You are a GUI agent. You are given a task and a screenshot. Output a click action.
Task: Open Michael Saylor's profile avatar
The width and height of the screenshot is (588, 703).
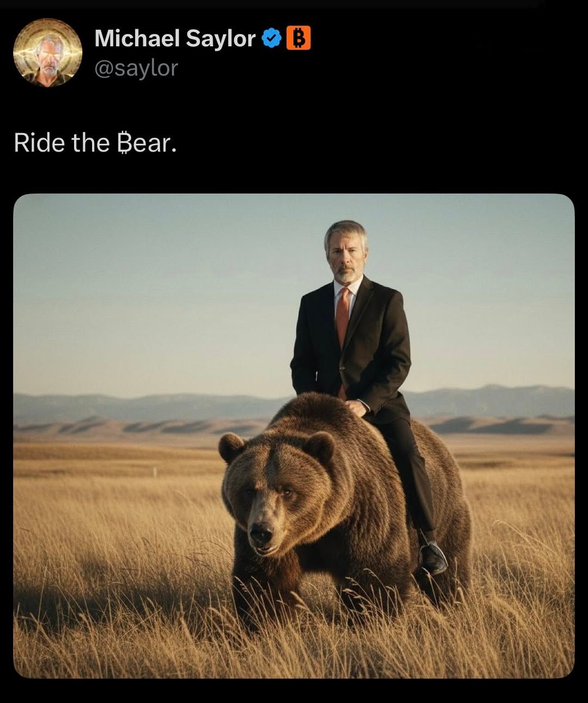(48, 53)
